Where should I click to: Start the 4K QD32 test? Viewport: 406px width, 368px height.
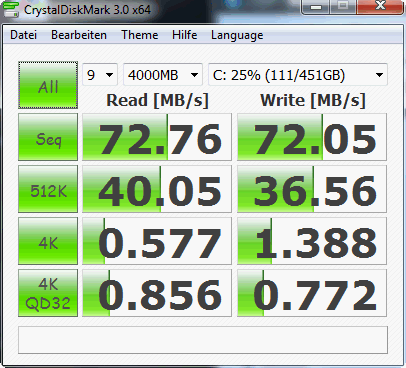pyautogui.click(x=48, y=293)
